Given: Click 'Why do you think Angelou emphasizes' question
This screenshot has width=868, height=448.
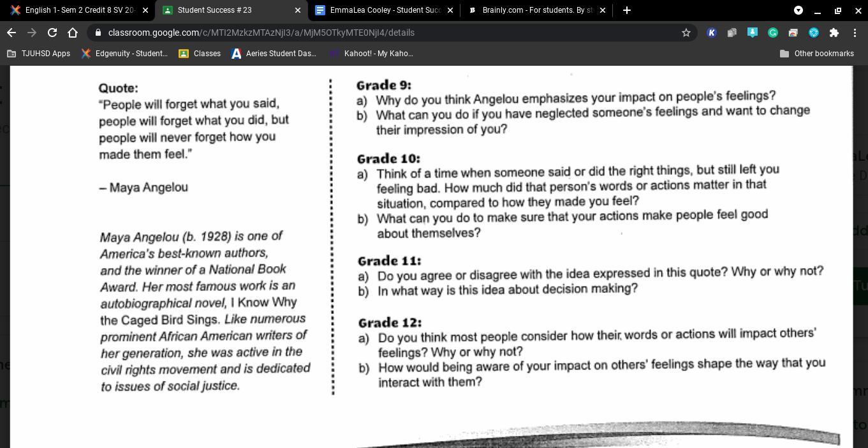Looking at the screenshot, I should [x=575, y=97].
